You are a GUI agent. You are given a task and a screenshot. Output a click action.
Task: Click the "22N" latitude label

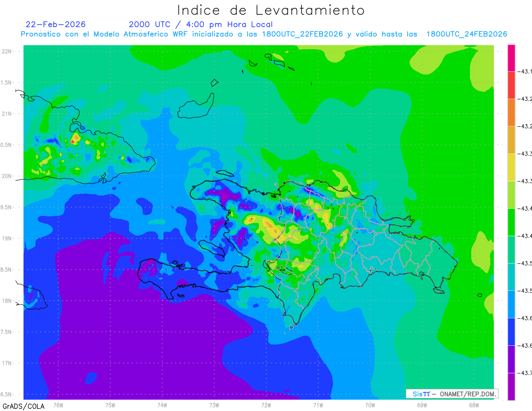coord(6,51)
